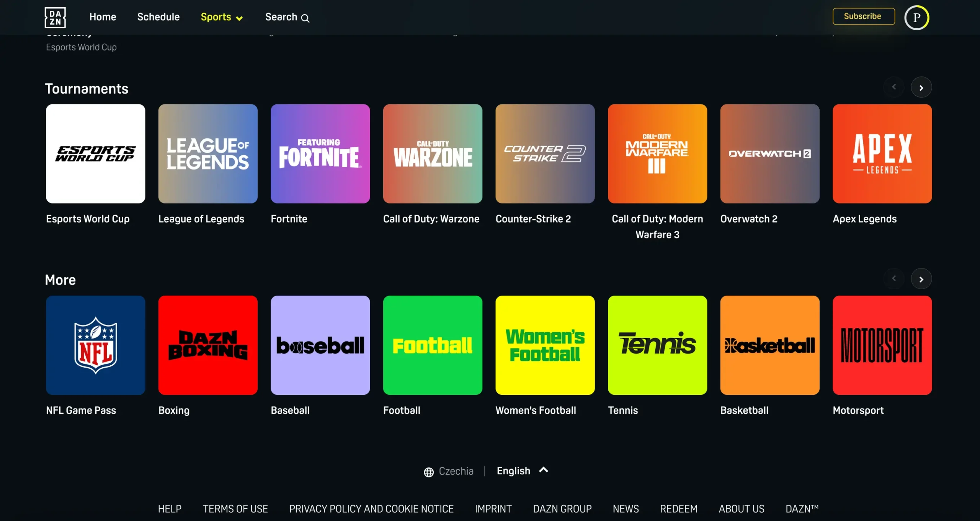The image size is (980, 521).
Task: Click the user profile avatar icon
Action: point(916,16)
